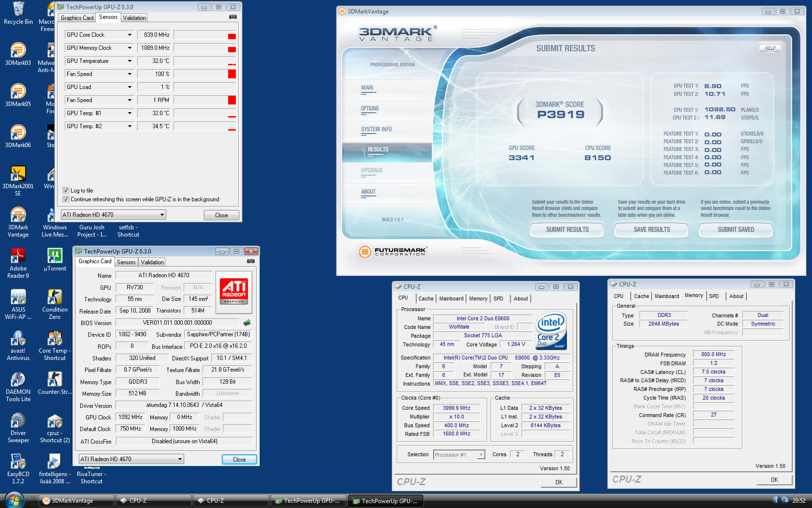
Task: Open Adobe Reader 9 desktop icon
Action: pyautogui.click(x=18, y=263)
